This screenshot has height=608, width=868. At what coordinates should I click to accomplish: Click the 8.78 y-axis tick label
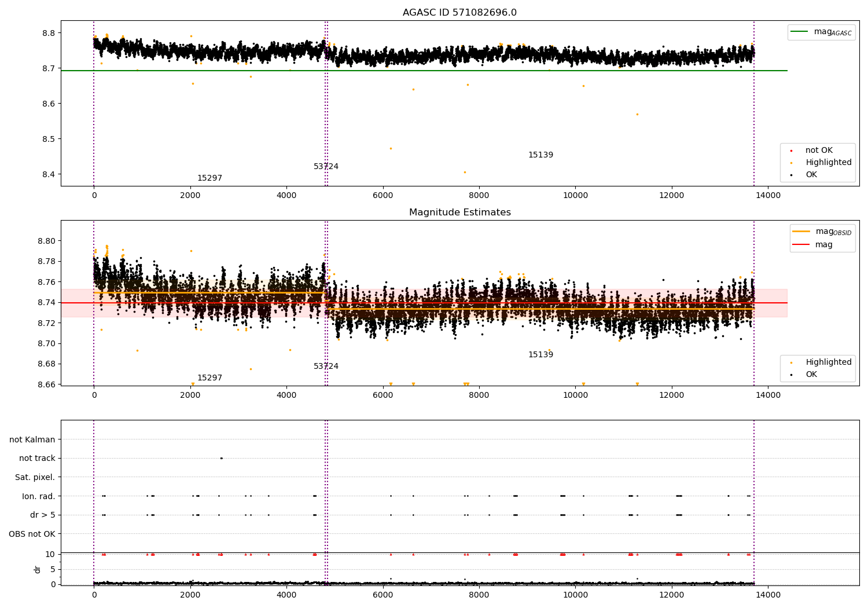pos(46,261)
